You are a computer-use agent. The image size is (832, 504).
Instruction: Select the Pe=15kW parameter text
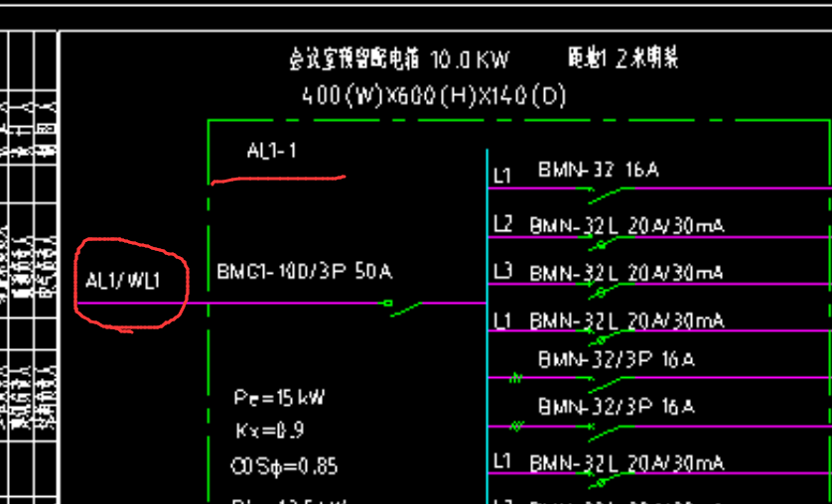click(x=279, y=398)
